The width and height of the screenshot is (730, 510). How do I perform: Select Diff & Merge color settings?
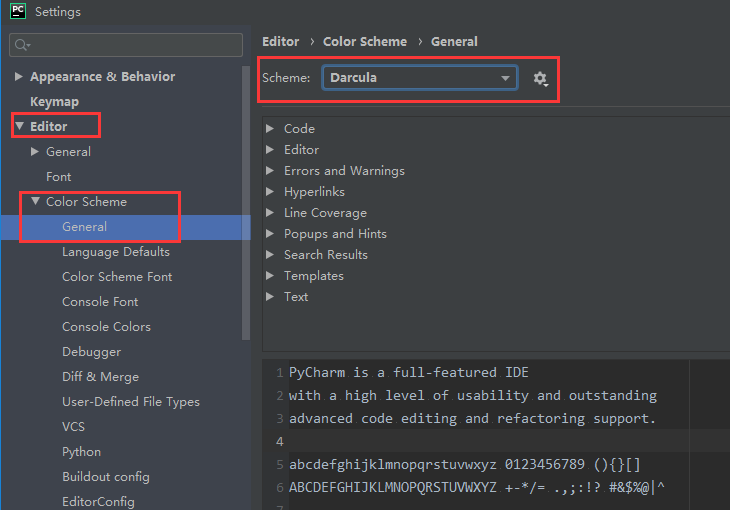101,377
